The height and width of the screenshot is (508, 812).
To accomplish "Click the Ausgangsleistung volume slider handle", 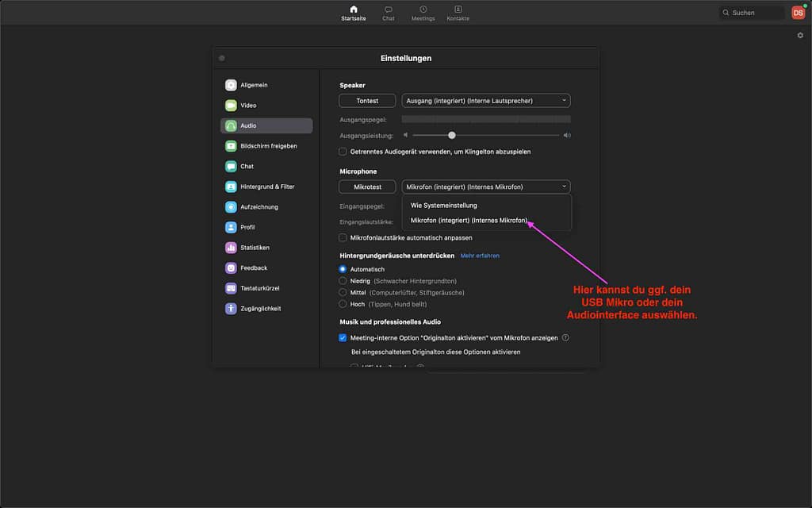I will [x=452, y=136].
